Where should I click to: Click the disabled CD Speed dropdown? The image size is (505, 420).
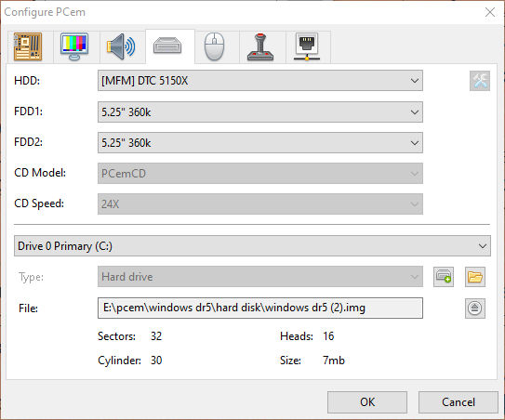[260, 204]
